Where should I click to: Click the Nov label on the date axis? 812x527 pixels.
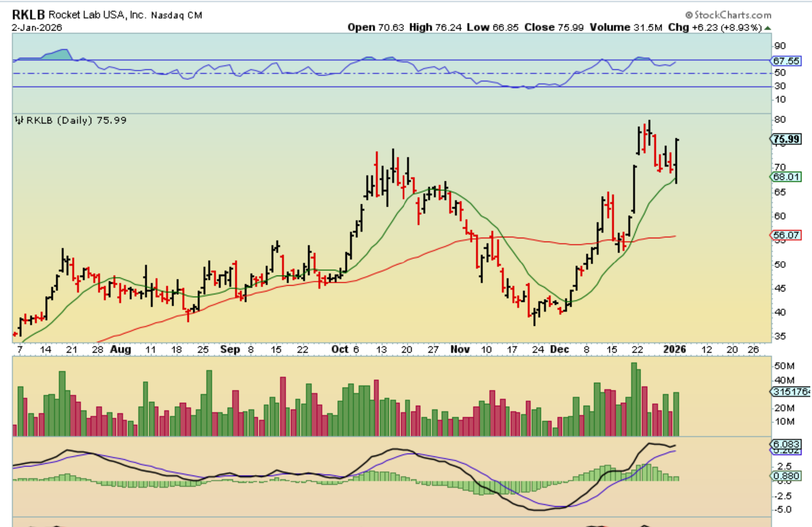tap(460, 350)
